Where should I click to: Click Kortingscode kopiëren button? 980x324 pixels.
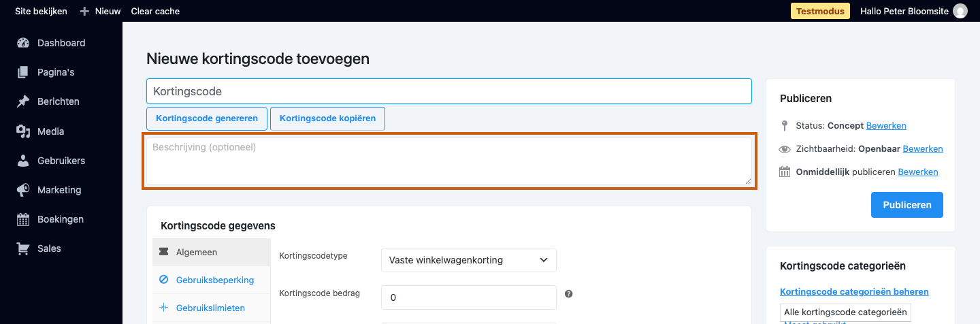click(328, 118)
